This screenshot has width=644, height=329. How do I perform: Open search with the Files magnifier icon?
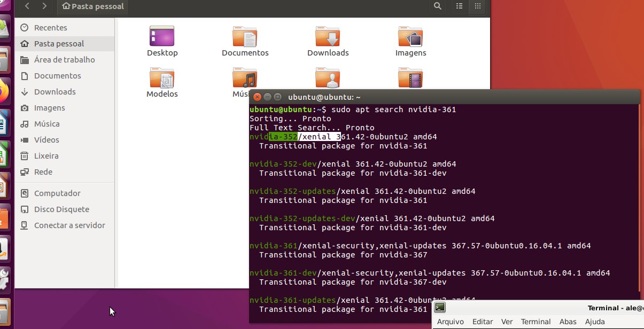438,6
